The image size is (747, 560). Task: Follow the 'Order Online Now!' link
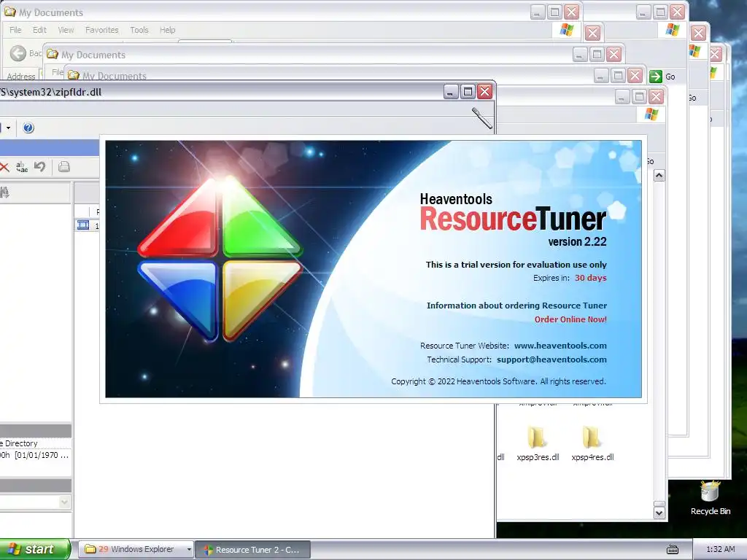click(x=570, y=319)
